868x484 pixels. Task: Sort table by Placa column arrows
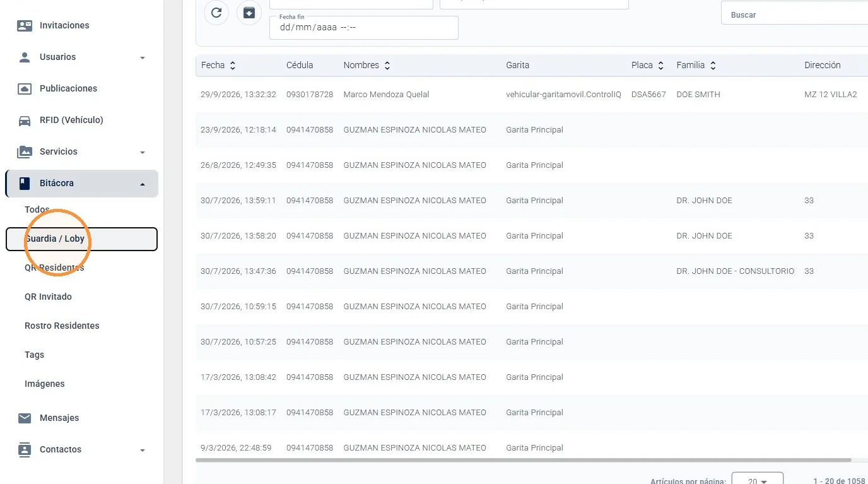(660, 65)
